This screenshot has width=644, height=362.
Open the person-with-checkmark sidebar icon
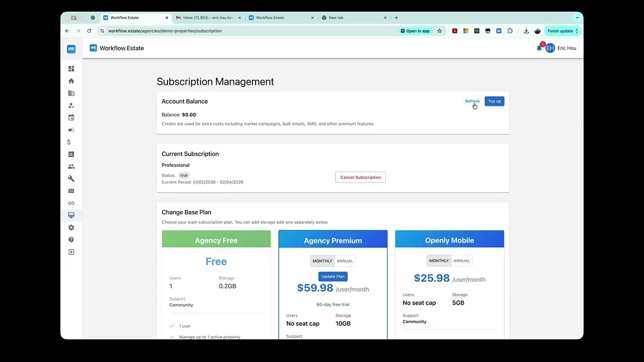(x=71, y=106)
